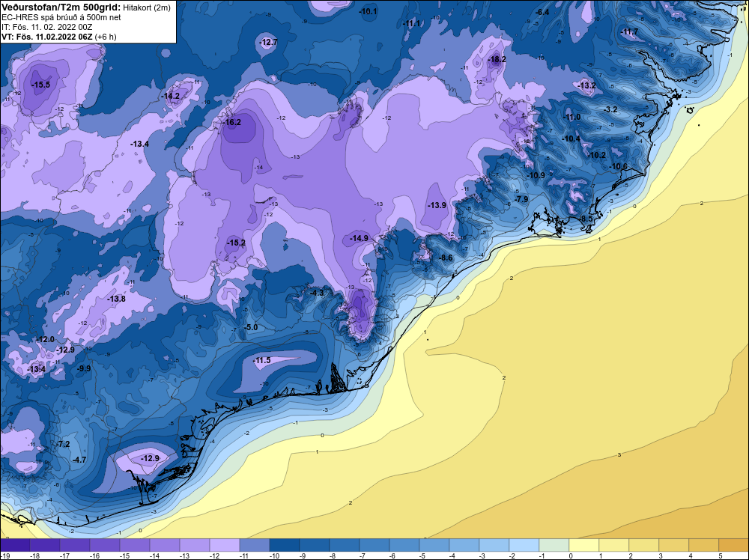Select the -4.7 temperature label
This screenshot has width=749, height=560.
(x=79, y=460)
